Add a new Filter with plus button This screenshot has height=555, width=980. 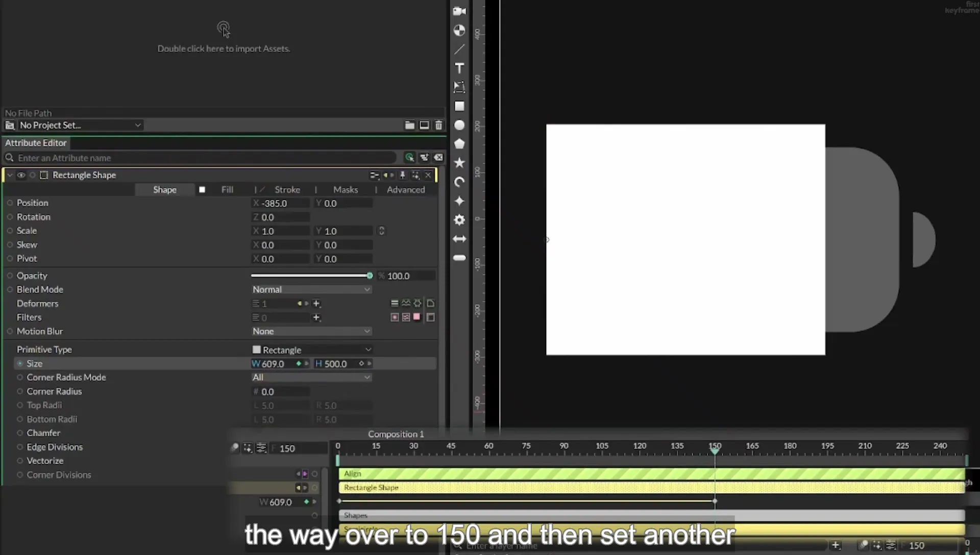316,317
